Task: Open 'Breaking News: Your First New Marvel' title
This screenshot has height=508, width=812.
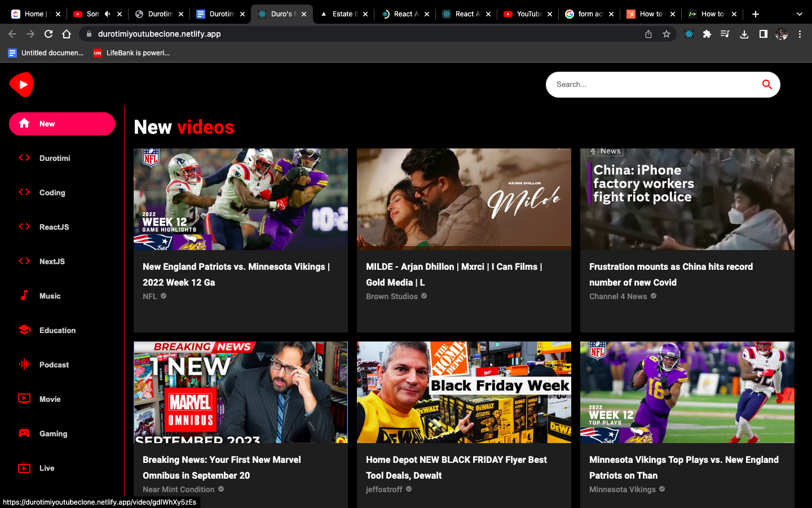Action: 222,467
